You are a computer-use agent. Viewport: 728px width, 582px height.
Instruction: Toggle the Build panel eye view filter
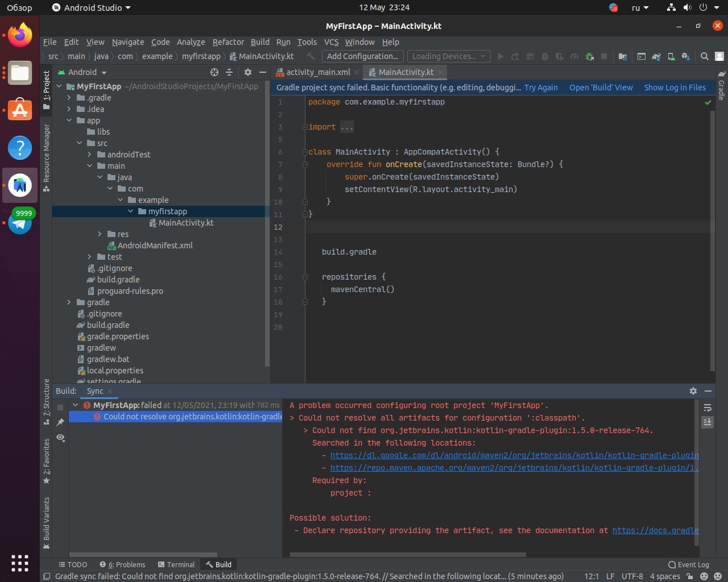pos(60,438)
